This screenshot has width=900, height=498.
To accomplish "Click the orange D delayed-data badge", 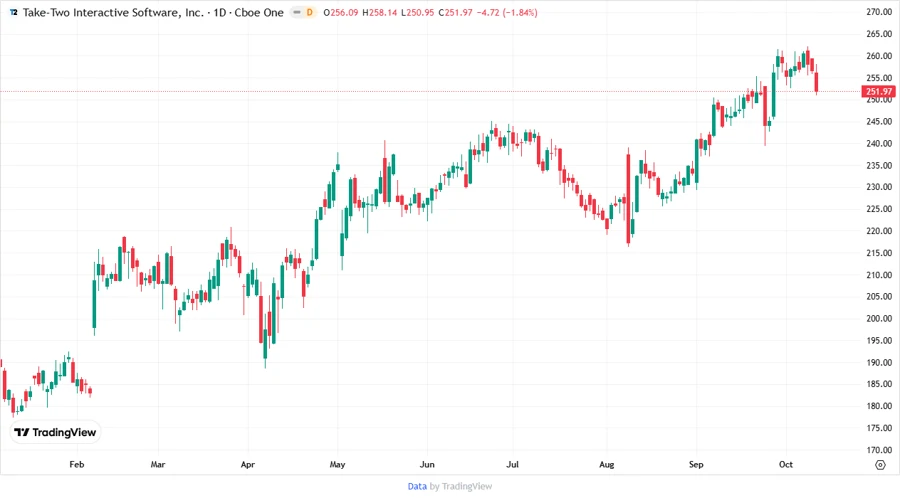I will coord(309,12).
